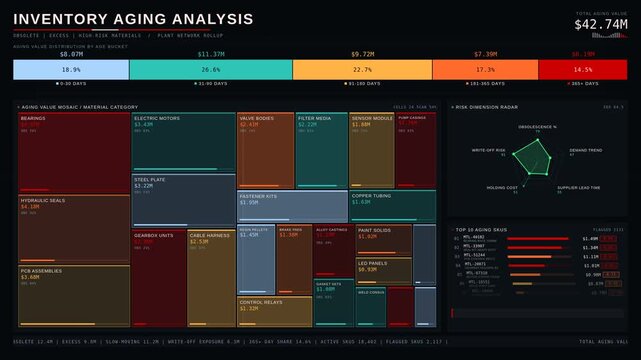This screenshot has height=360, width=641.
Task: Click the Aging Value Mosaic panel heading
Action: (x=80, y=107)
